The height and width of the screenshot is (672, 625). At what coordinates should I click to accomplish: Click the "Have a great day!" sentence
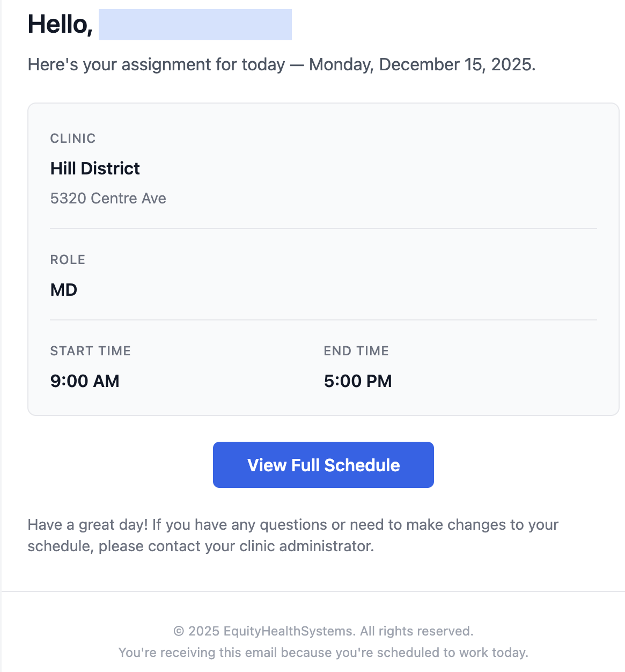pyautogui.click(x=87, y=524)
